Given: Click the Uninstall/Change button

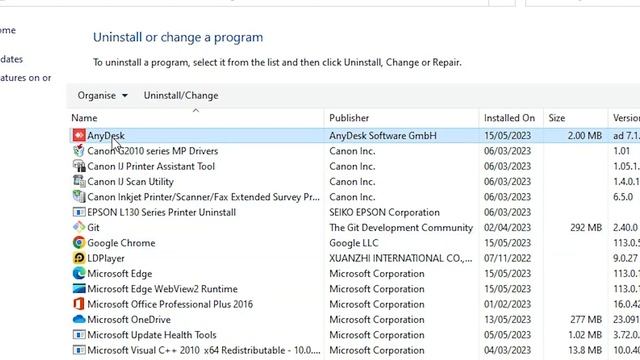Looking at the screenshot, I should tap(181, 96).
